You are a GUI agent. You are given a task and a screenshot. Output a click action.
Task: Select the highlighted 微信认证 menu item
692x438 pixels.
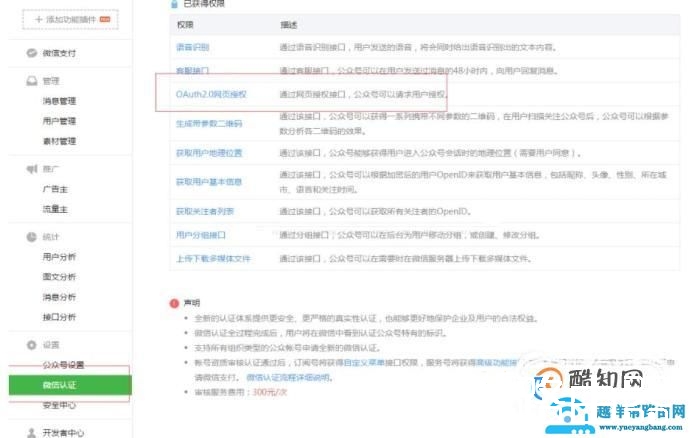70,385
